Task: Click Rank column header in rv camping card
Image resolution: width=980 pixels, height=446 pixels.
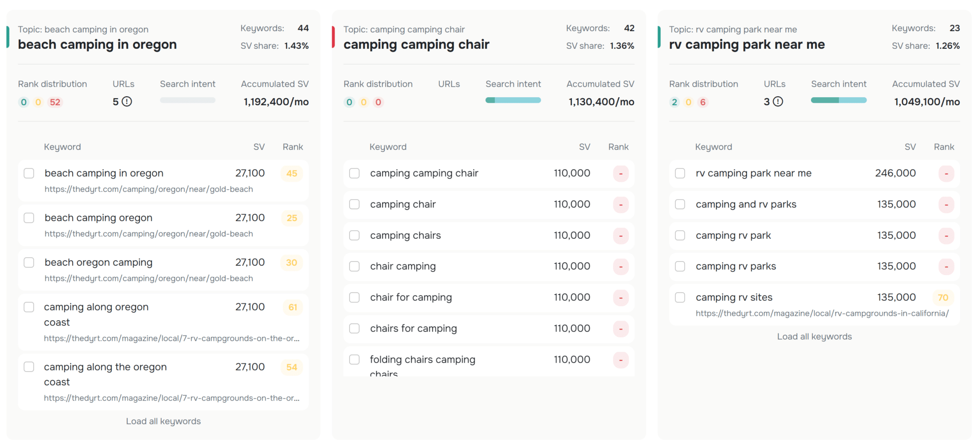Action: 944,147
